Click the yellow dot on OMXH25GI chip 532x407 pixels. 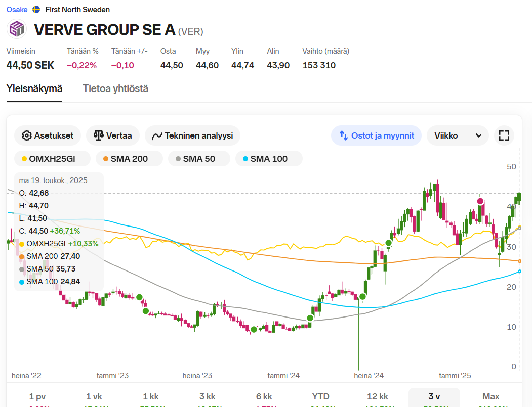click(24, 159)
